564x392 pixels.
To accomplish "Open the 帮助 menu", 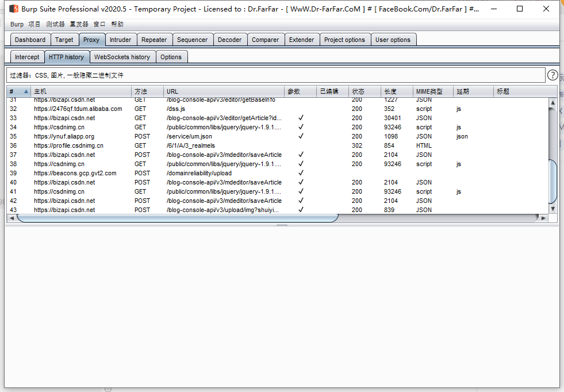I will click(x=117, y=24).
